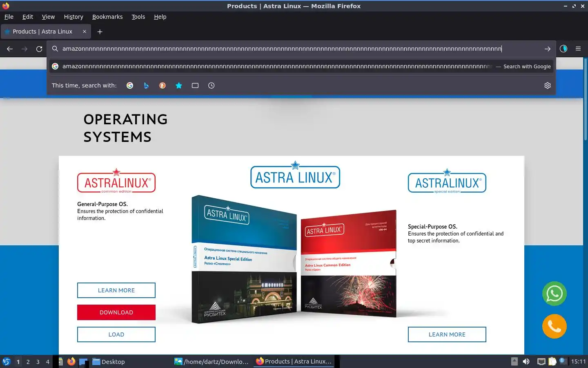Open the Astra start menu in taskbar
The image size is (588, 368).
pos(7,362)
